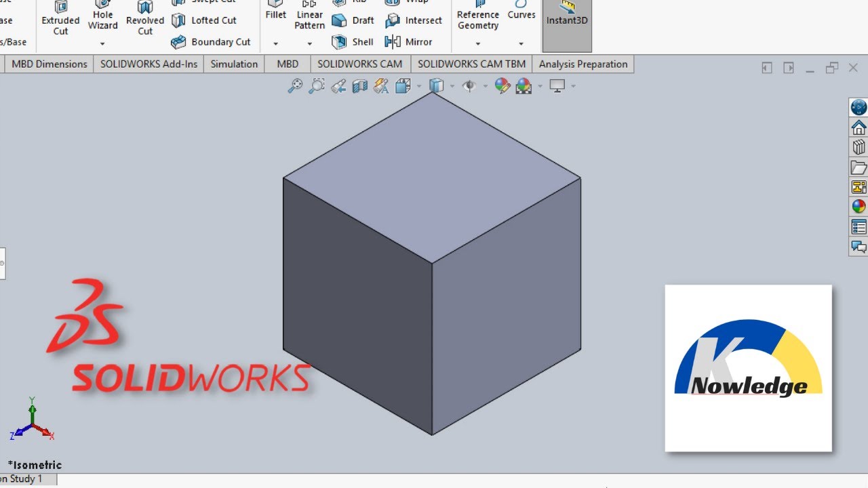Open Design Library books icon

point(859,147)
